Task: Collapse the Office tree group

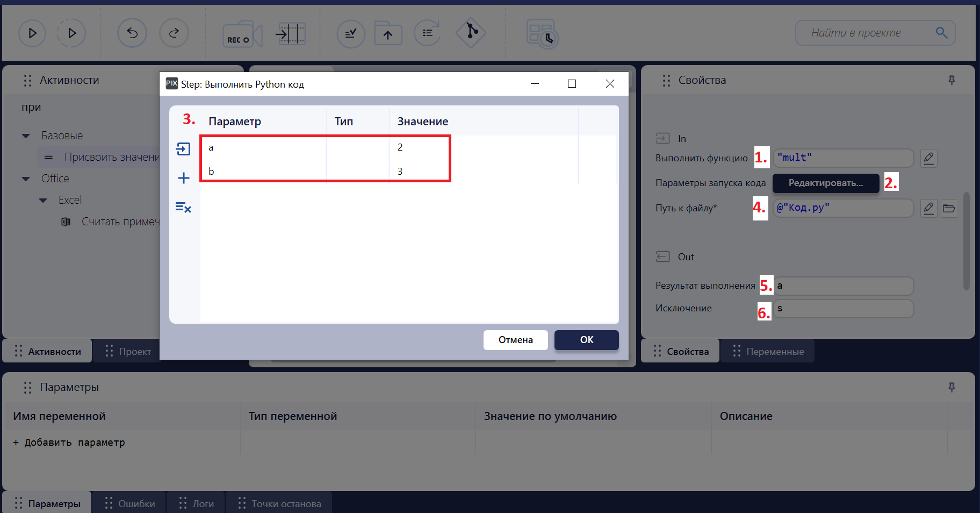Action: [26, 179]
